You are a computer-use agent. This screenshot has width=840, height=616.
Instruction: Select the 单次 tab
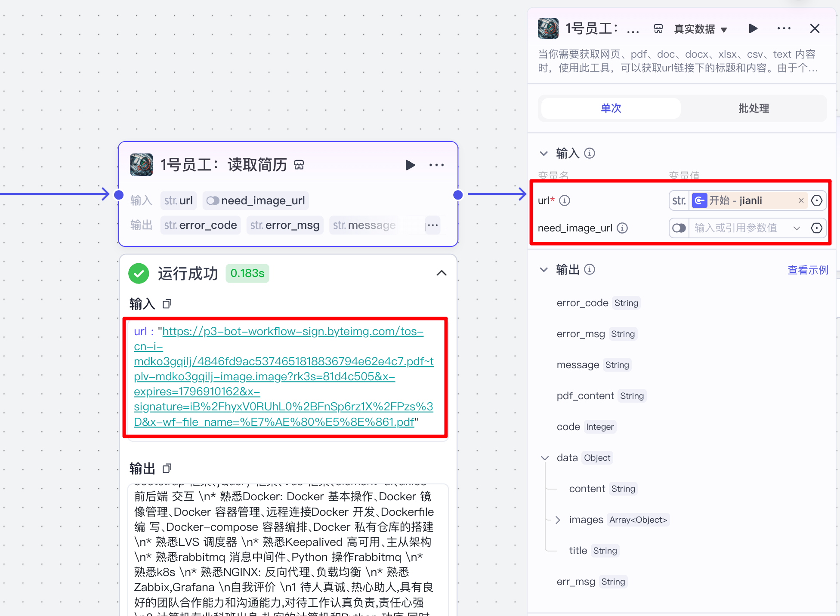click(611, 108)
